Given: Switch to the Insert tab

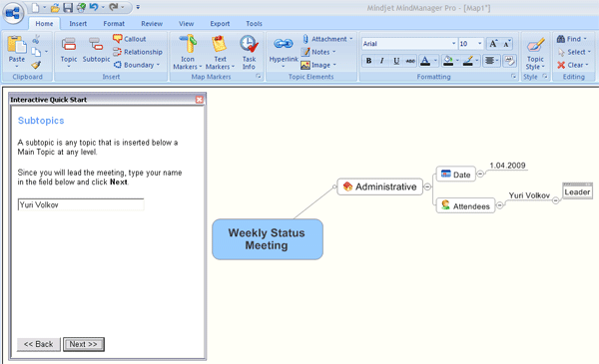Looking at the screenshot, I should [x=78, y=24].
